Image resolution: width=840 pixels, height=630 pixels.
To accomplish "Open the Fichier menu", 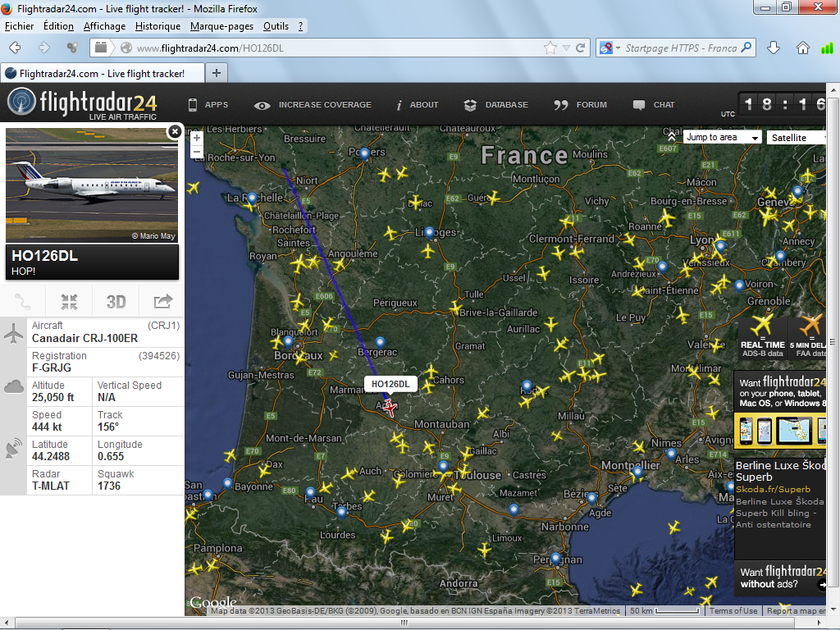I will [20, 25].
